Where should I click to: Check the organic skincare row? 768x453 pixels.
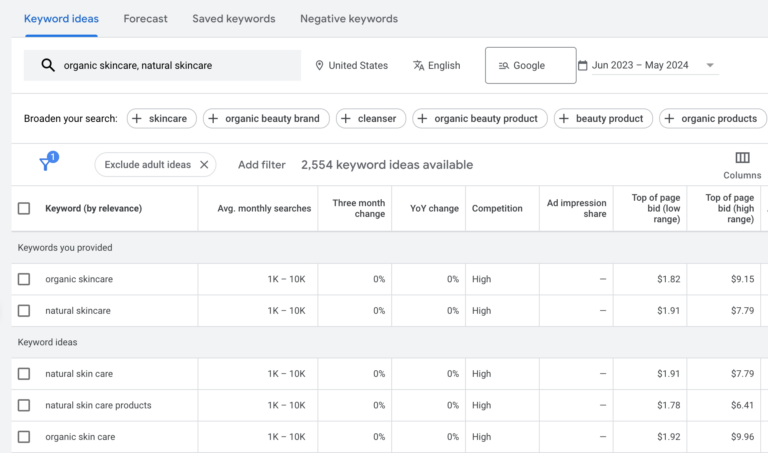(x=24, y=279)
